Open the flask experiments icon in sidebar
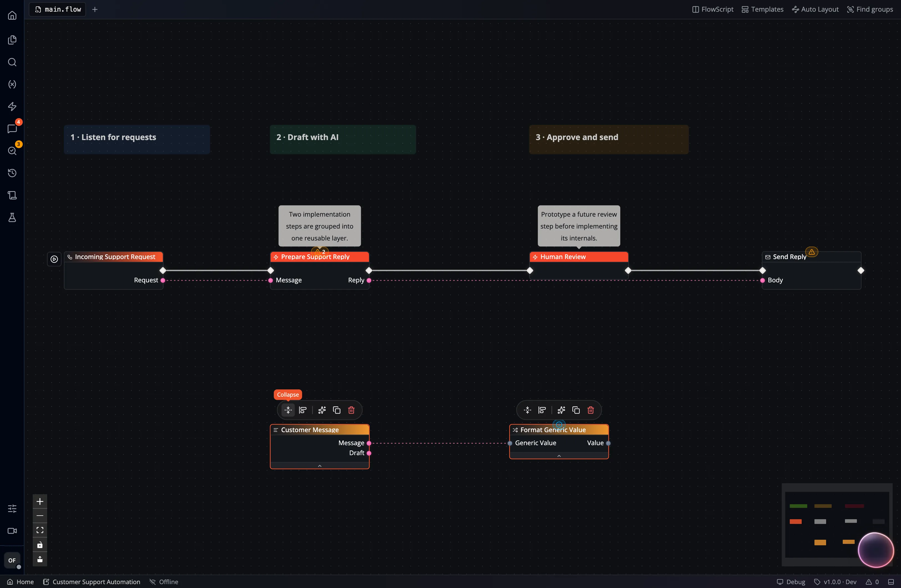This screenshot has width=901, height=588. [12, 217]
